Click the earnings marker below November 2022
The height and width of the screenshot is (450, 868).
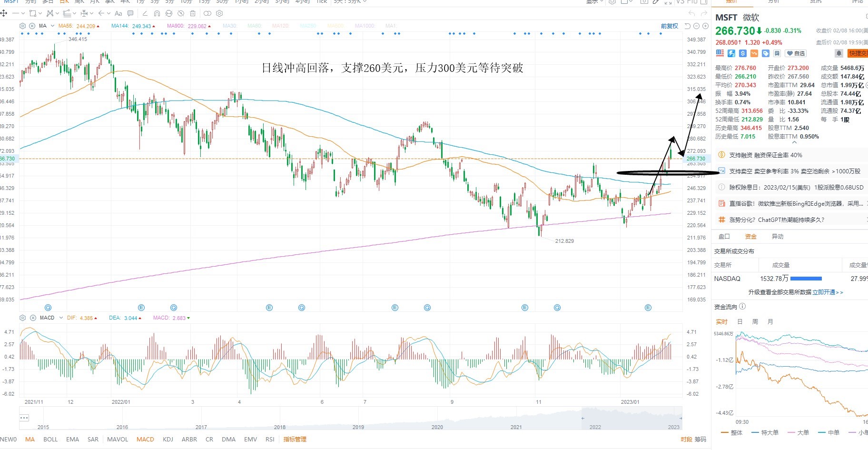[525, 308]
